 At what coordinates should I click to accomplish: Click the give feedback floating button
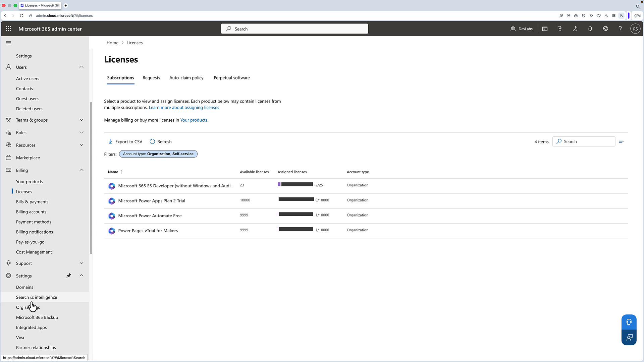point(629,338)
